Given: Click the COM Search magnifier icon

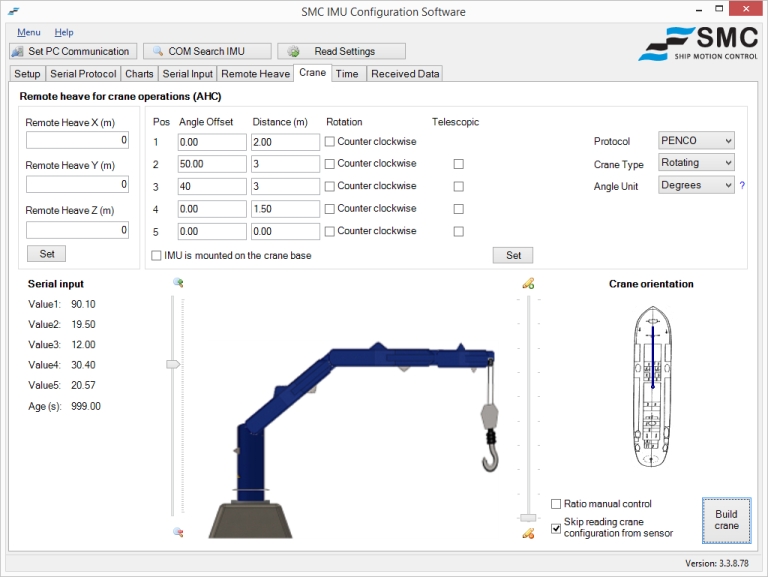Looking at the screenshot, I should coord(158,51).
